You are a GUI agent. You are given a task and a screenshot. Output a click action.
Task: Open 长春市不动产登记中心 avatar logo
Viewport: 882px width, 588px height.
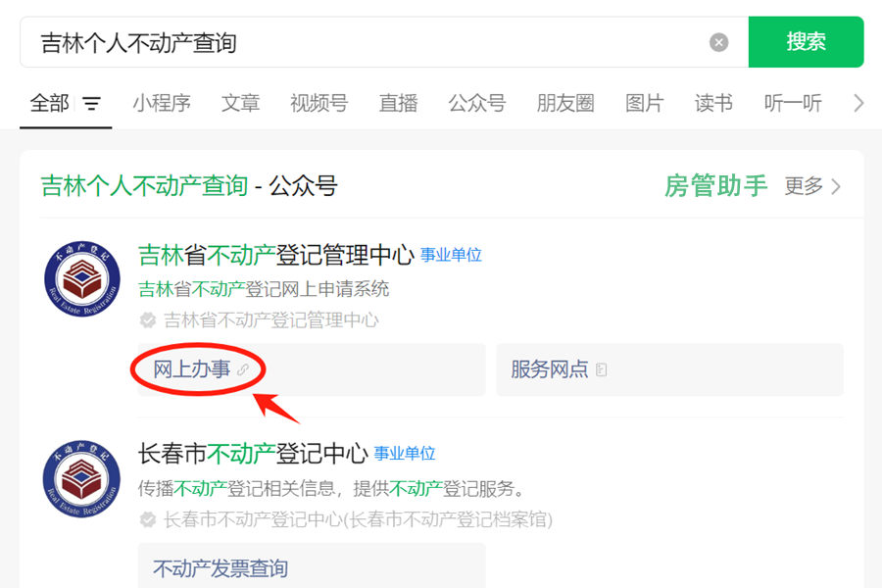click(82, 479)
